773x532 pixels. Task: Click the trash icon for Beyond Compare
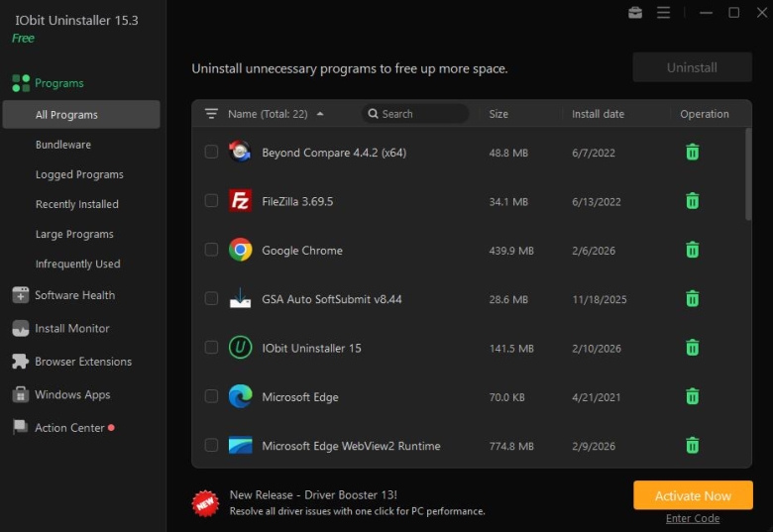pyautogui.click(x=693, y=153)
